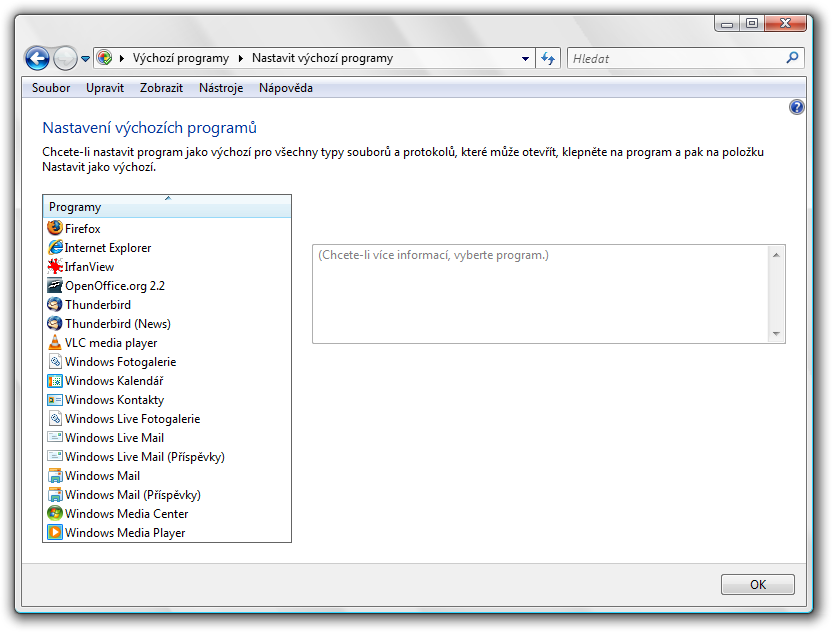Click the Refresh arrows button
832x632 pixels.
click(x=548, y=58)
